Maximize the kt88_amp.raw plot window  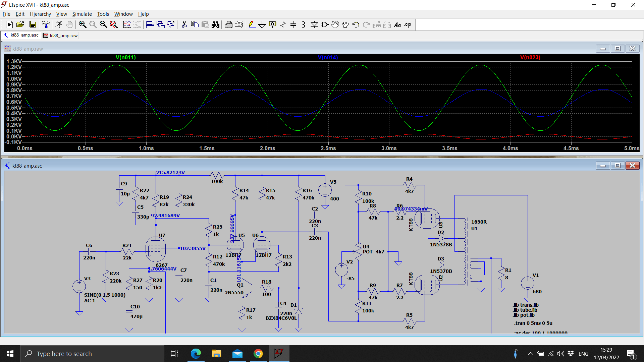coord(618,49)
